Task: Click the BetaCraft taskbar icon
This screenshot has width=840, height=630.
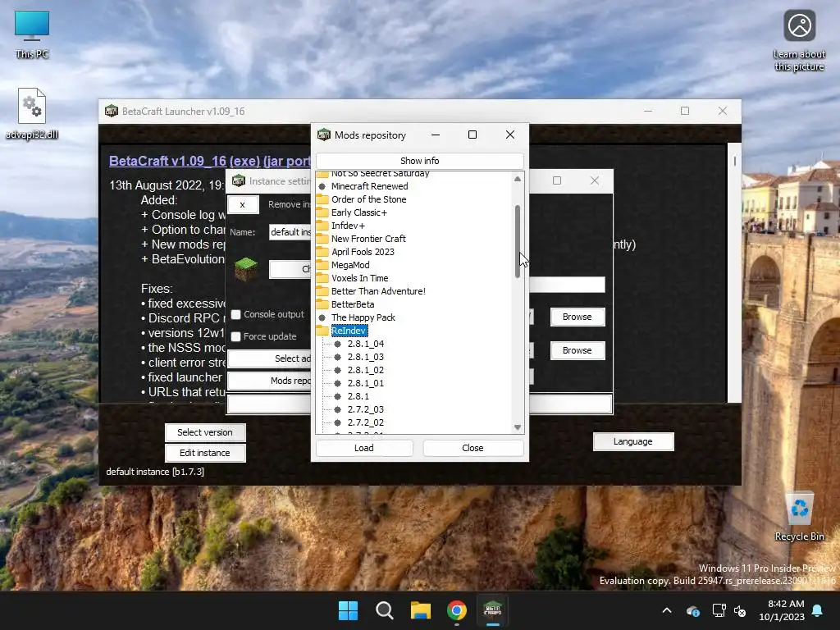Action: click(492, 610)
